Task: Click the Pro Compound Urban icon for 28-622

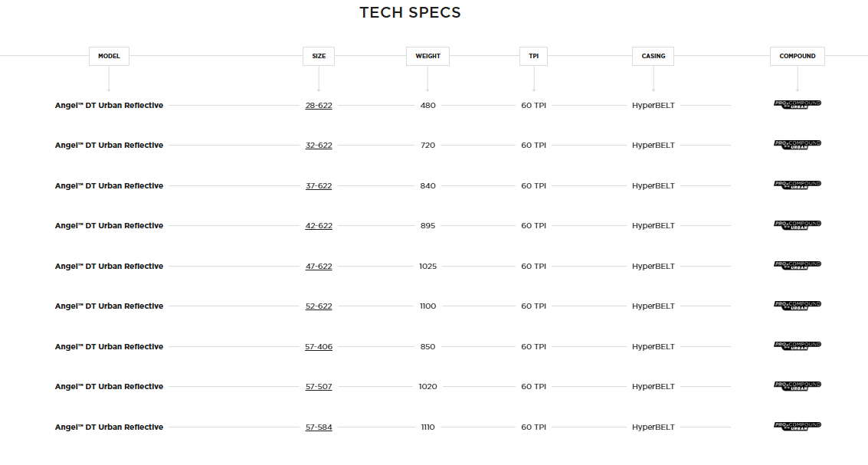Action: [797, 104]
